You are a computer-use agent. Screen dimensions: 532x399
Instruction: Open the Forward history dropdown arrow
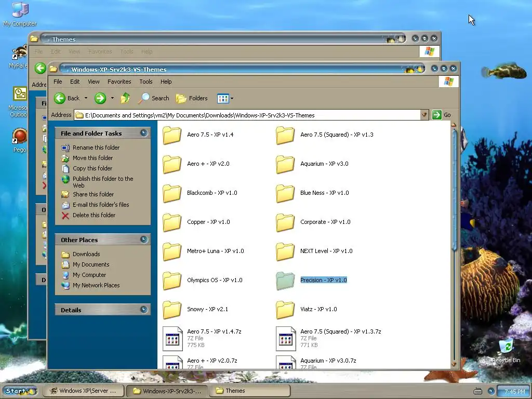click(x=112, y=98)
